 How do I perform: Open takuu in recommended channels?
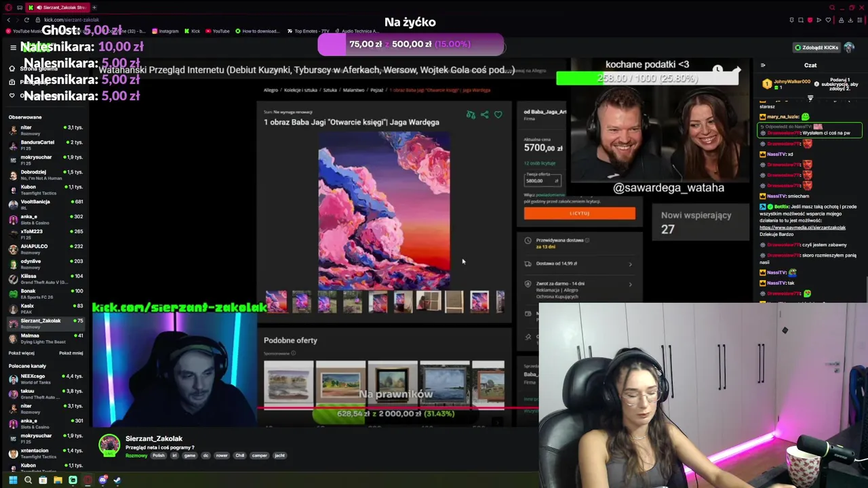coord(45,393)
